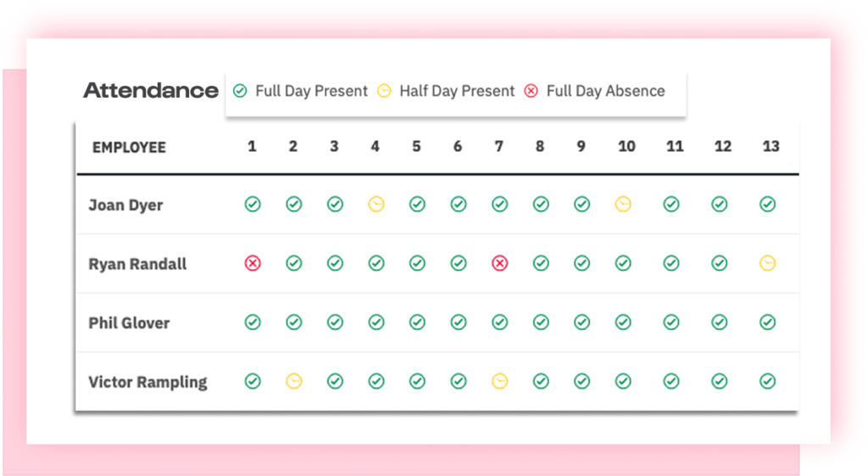Click the Full Day Present legend icon
Image resolution: width=868 pixels, height=476 pixels.
[x=240, y=91]
